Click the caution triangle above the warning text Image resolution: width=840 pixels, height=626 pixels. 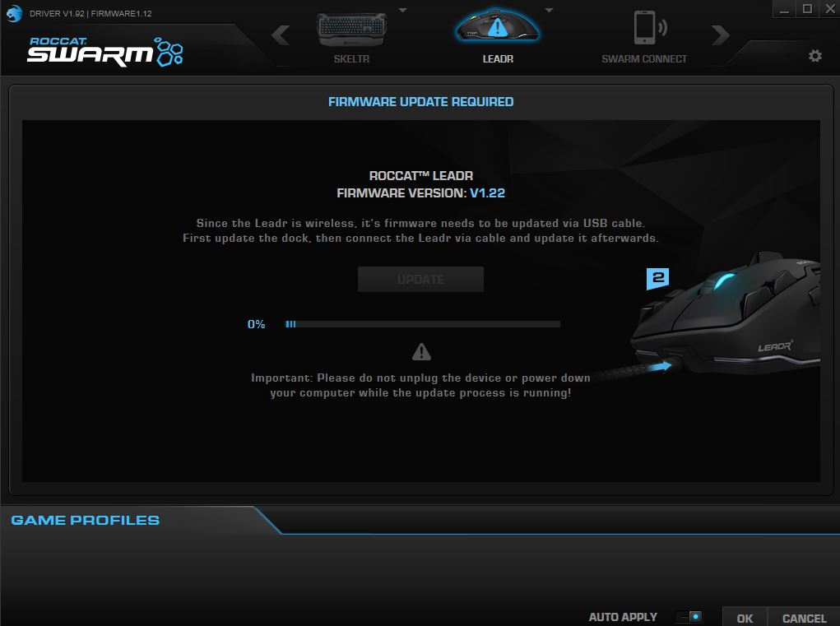(420, 352)
